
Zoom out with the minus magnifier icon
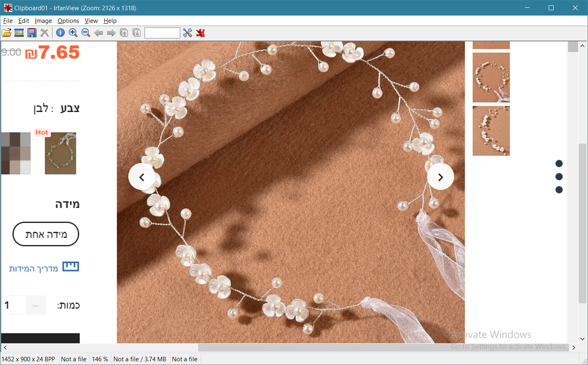tap(86, 33)
